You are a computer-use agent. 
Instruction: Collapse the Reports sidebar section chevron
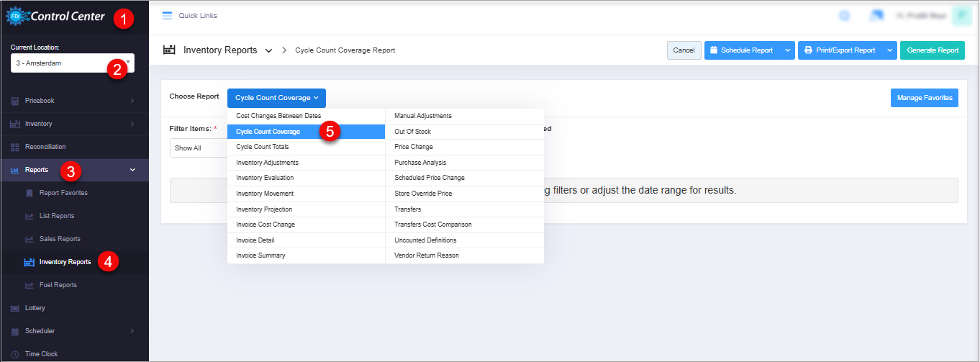132,170
